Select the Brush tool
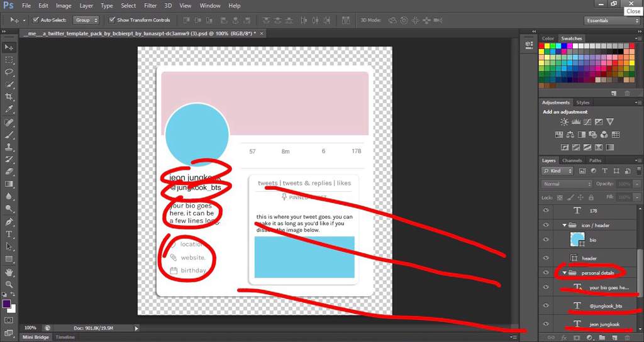The image size is (644, 342). pos(9,135)
